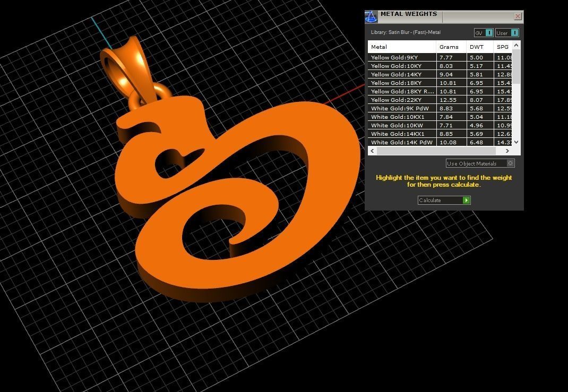568x392 pixels.
Task: Click the vertical scrollbar thumb
Action: pyautogui.click(x=517, y=67)
